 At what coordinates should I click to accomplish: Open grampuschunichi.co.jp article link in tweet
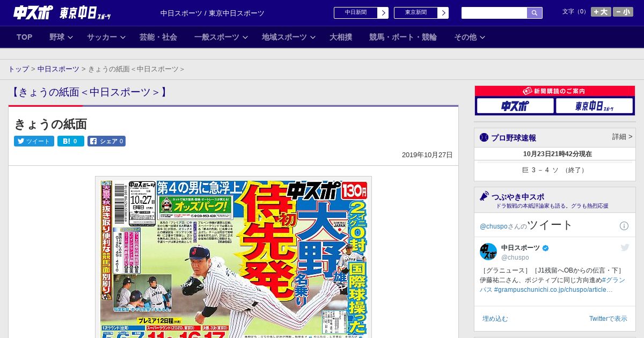click(x=553, y=290)
